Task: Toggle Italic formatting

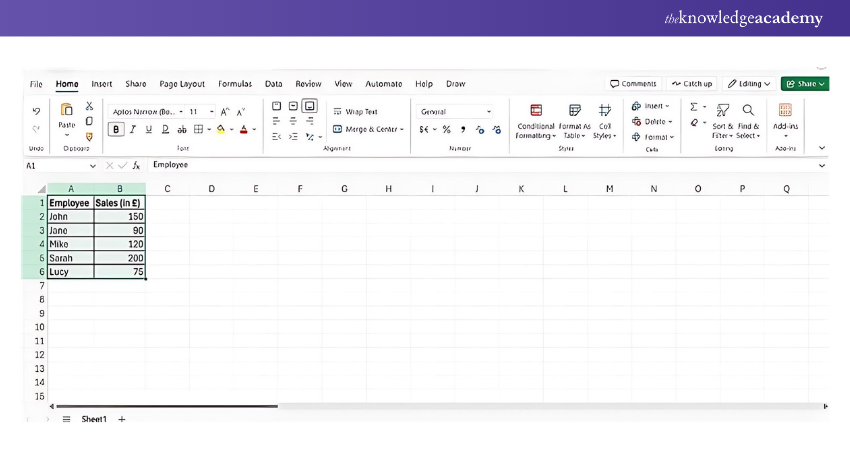Action: 133,129
